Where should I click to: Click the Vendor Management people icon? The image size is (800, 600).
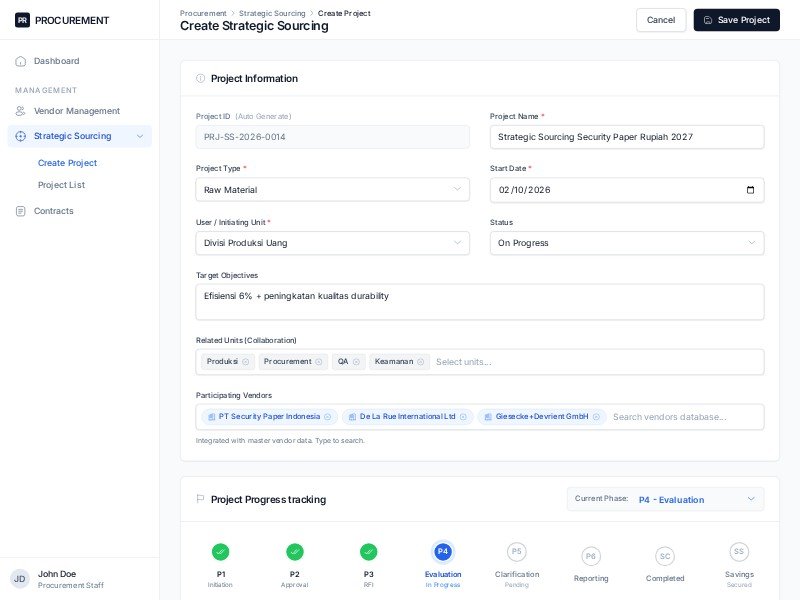coord(21,111)
